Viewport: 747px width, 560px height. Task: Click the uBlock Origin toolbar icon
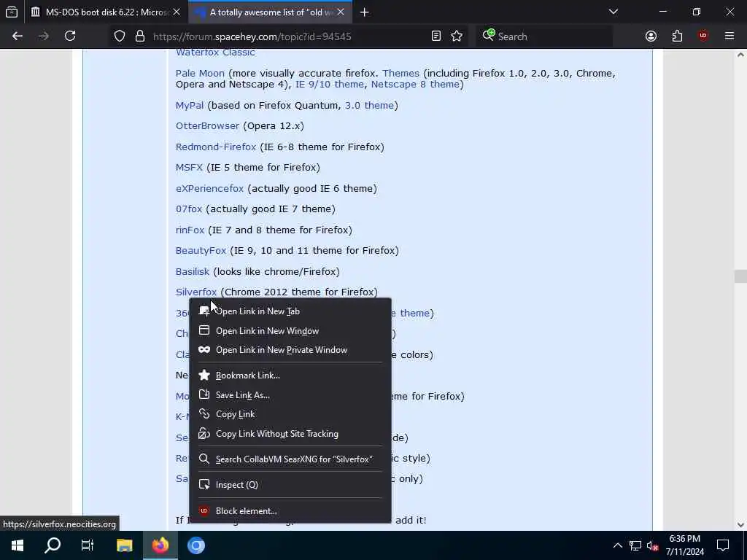(703, 36)
